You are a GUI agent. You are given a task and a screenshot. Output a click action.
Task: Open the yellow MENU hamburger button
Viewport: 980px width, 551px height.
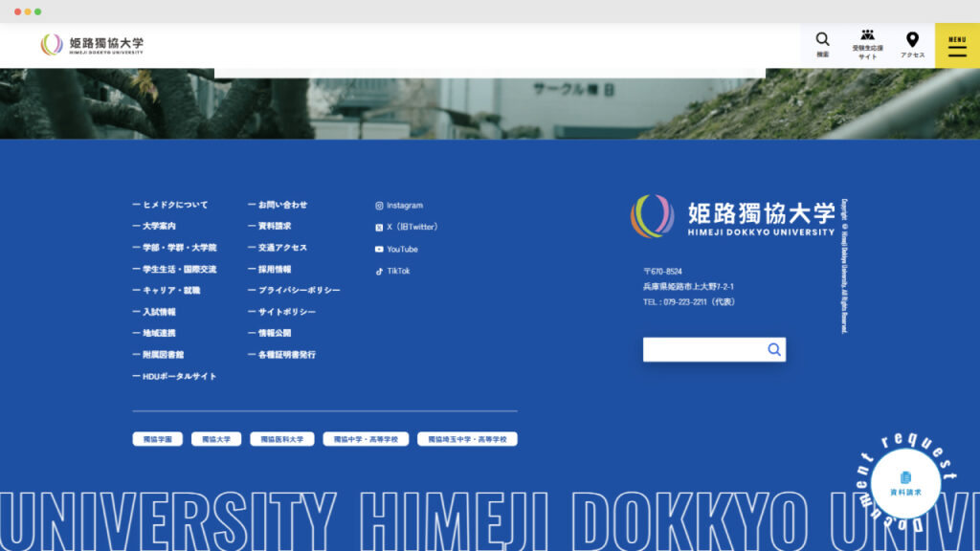(x=957, y=46)
